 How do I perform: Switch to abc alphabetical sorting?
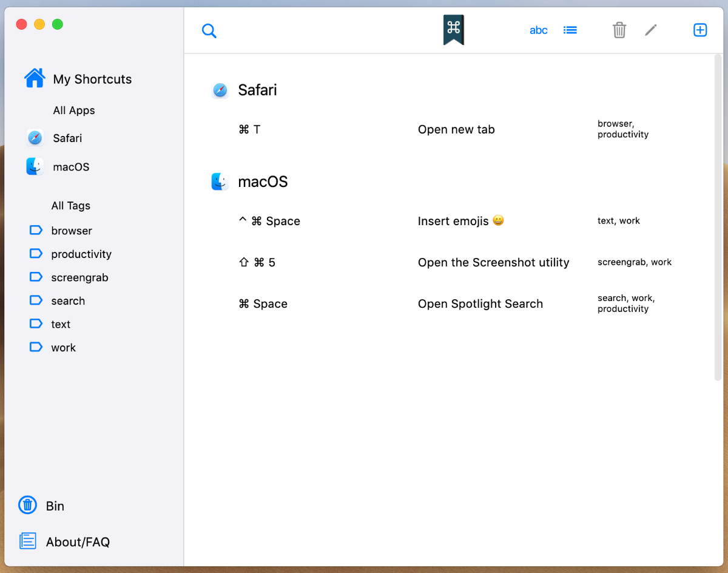[539, 30]
